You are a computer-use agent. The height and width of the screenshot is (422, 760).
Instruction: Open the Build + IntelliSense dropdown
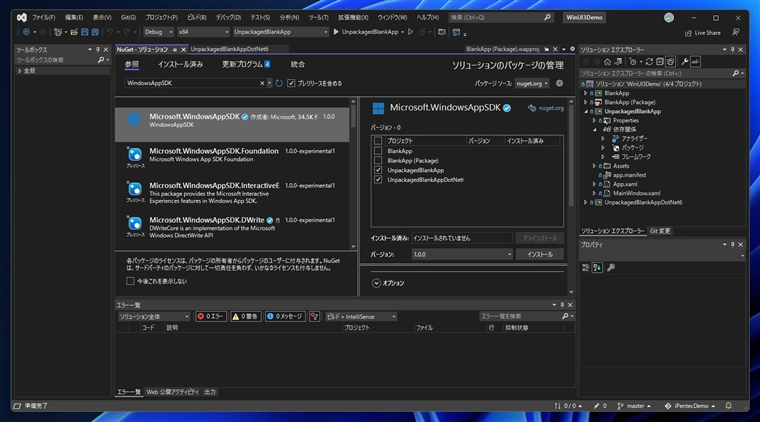(x=361, y=316)
